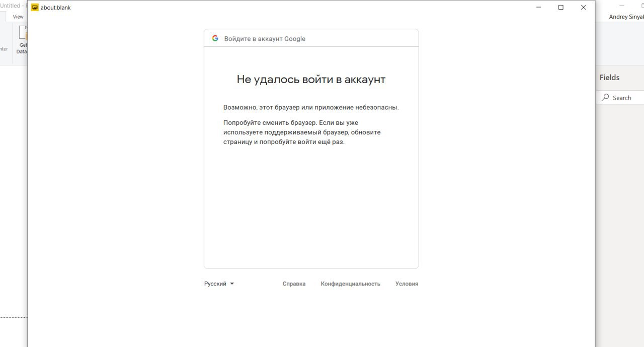The width and height of the screenshot is (644, 347).
Task: Click the Andrey Sinyak account name
Action: coord(626,17)
